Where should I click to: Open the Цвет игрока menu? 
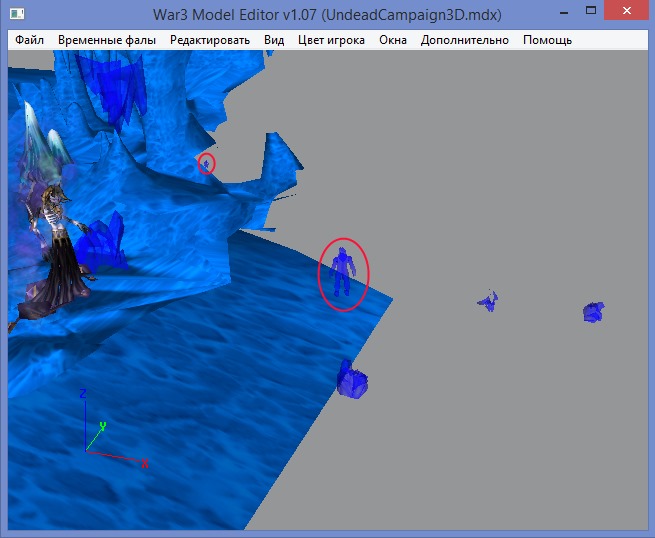tap(331, 40)
